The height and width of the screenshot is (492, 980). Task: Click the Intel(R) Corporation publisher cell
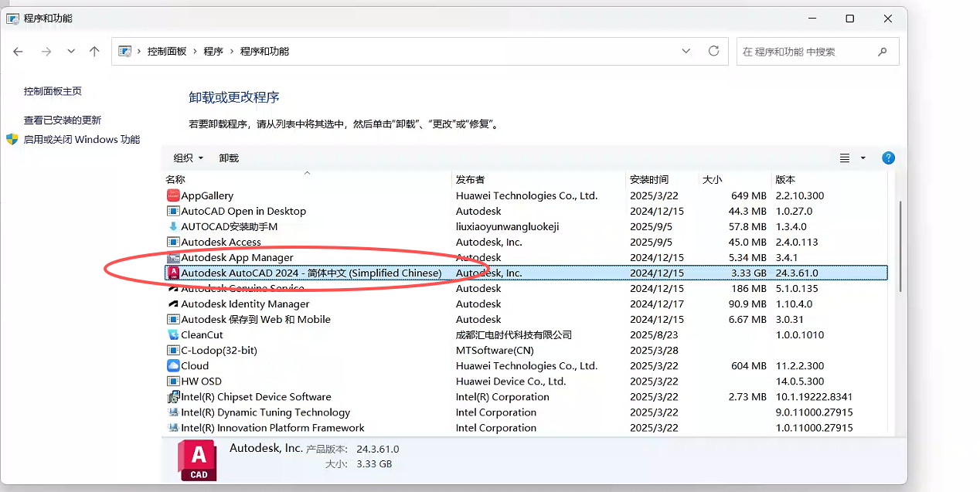tap(502, 396)
